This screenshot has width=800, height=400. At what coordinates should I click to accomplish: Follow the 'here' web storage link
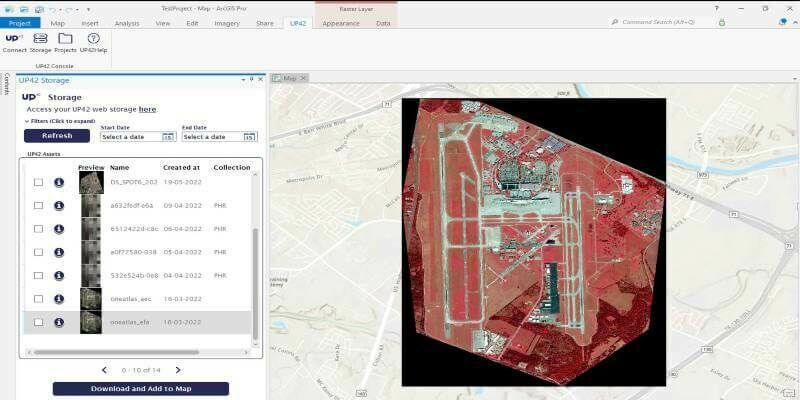point(147,109)
